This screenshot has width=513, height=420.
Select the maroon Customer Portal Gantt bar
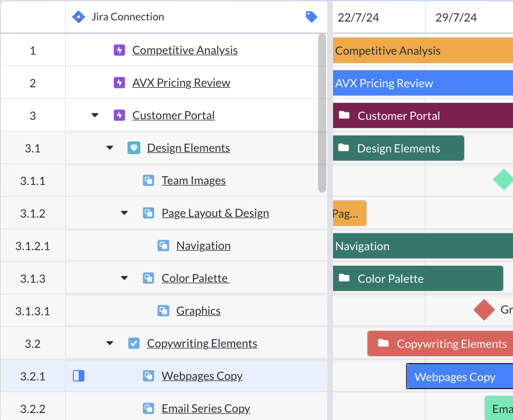click(x=423, y=115)
